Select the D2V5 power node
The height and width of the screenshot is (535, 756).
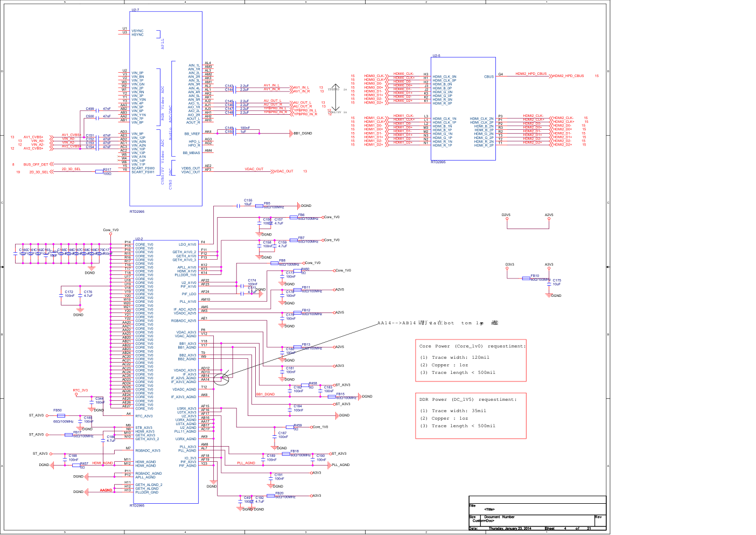tap(506, 218)
